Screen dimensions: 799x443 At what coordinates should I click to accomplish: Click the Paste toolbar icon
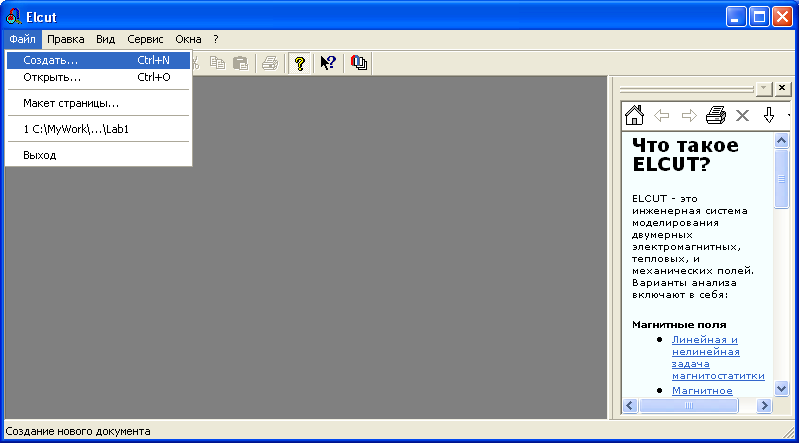[x=240, y=63]
